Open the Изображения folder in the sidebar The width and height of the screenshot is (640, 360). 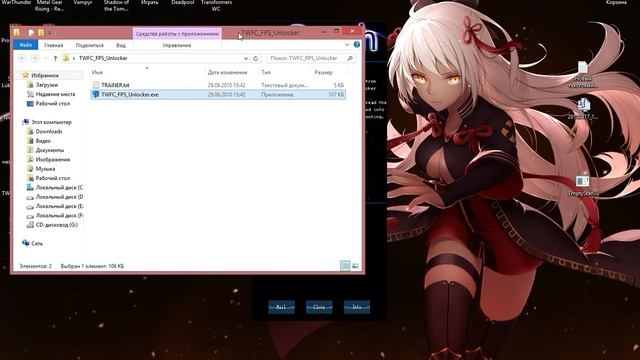tap(53, 160)
